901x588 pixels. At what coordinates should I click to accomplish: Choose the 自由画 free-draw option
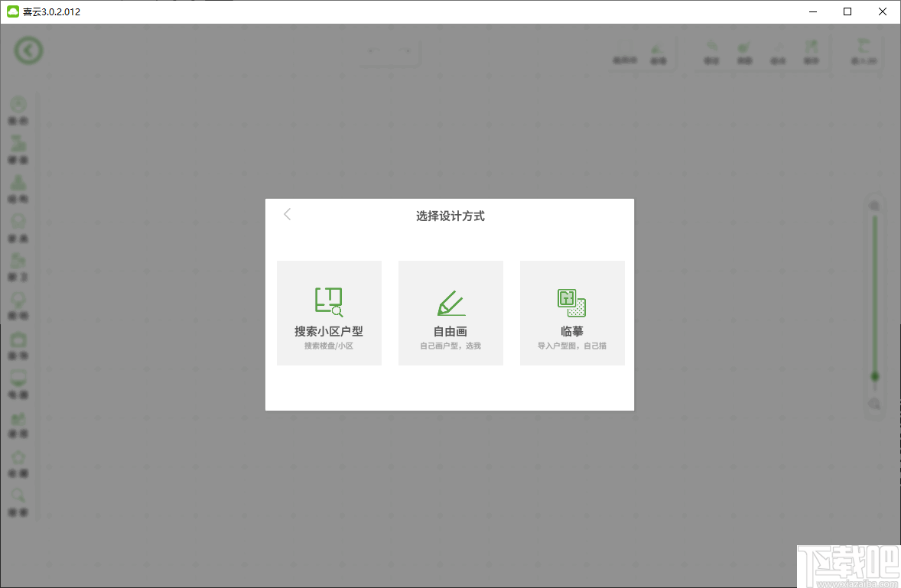click(450, 313)
